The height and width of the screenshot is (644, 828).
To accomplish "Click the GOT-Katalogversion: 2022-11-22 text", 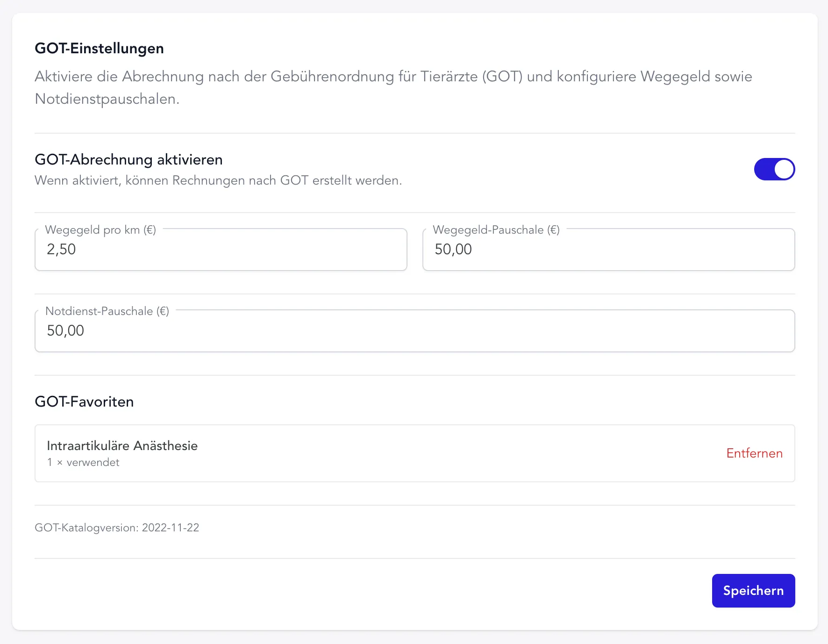I will tap(117, 528).
